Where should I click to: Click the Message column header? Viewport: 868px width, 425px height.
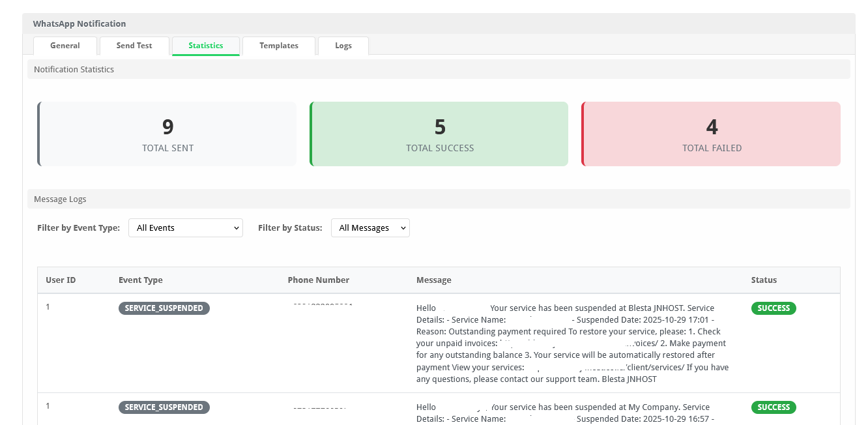434,280
